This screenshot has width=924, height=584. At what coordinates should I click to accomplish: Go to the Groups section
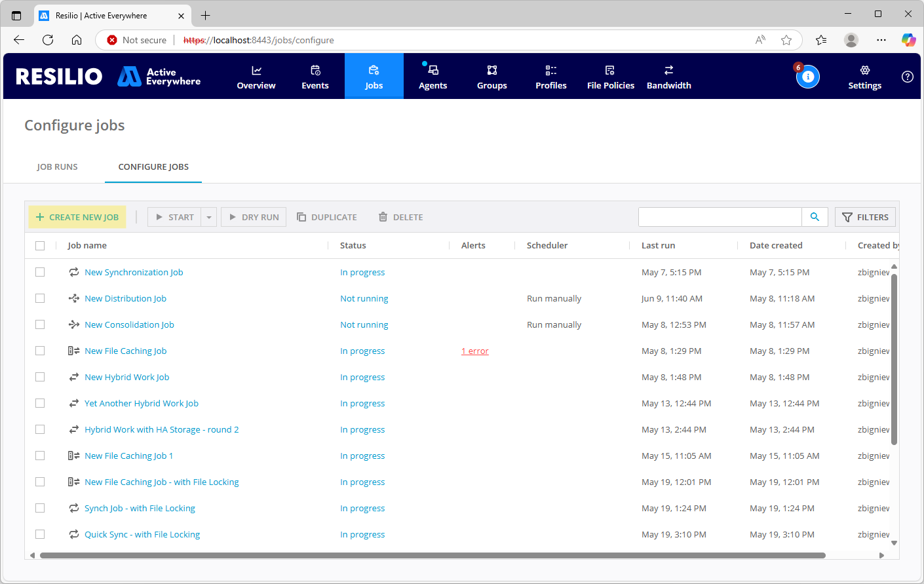491,76
